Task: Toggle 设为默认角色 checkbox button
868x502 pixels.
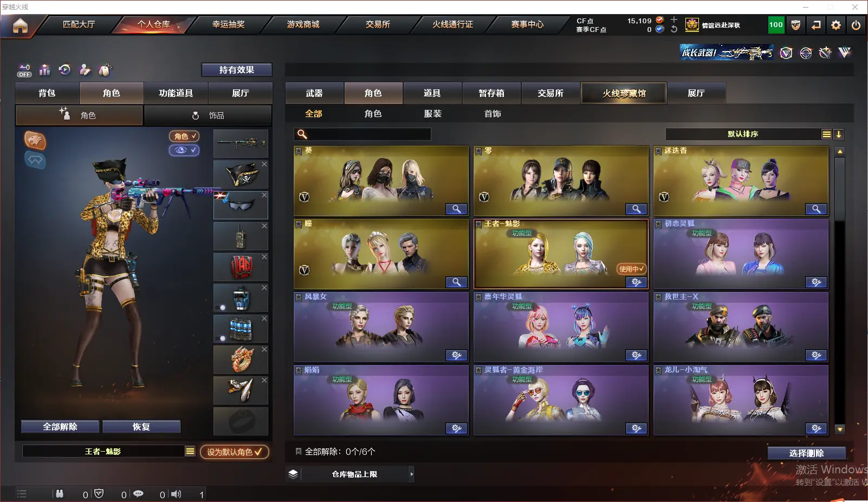Action: click(234, 452)
